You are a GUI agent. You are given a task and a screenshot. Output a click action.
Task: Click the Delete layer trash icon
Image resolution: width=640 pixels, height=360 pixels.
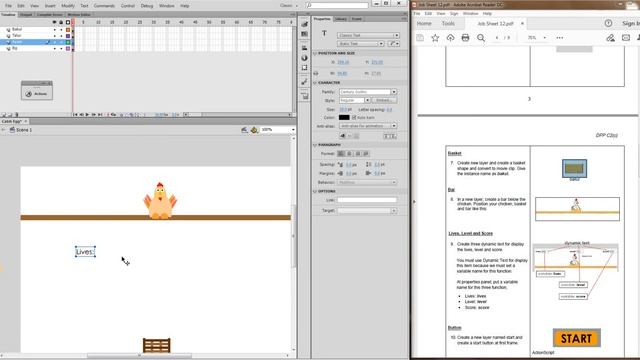16,115
